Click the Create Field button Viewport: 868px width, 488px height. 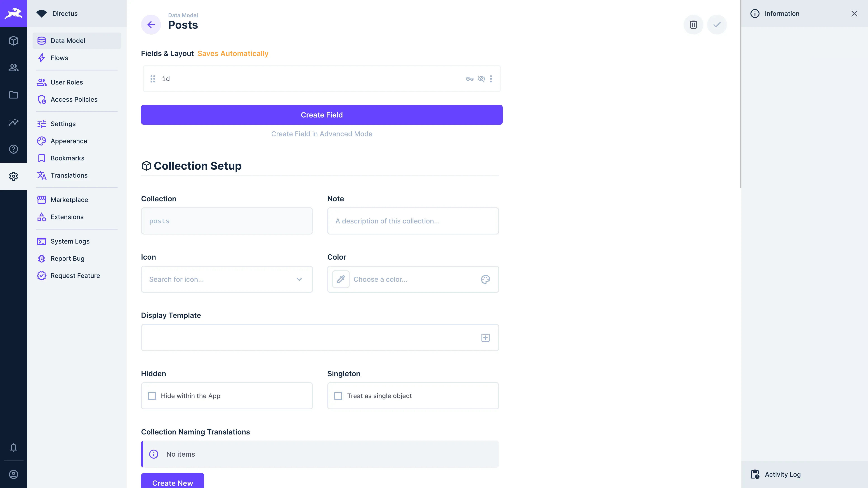[321, 115]
